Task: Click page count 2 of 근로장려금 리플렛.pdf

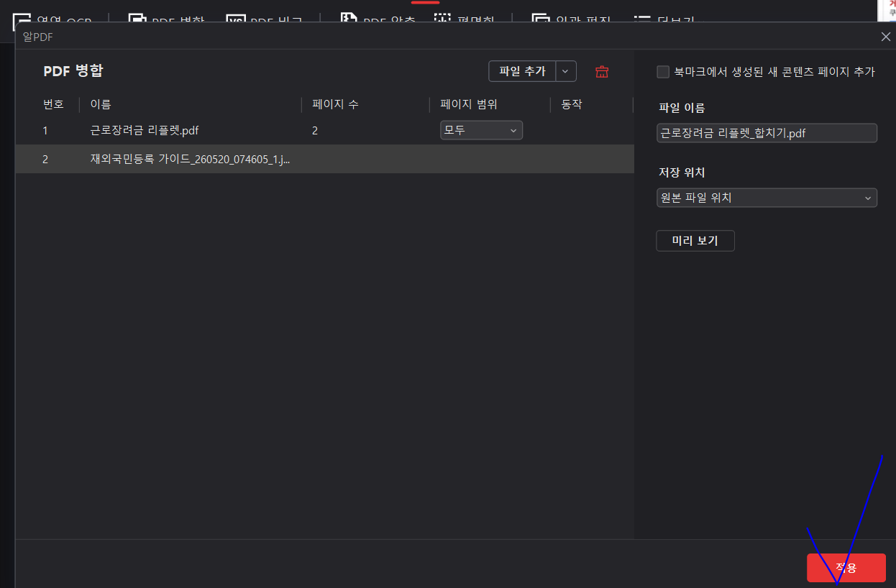Action: 315,131
